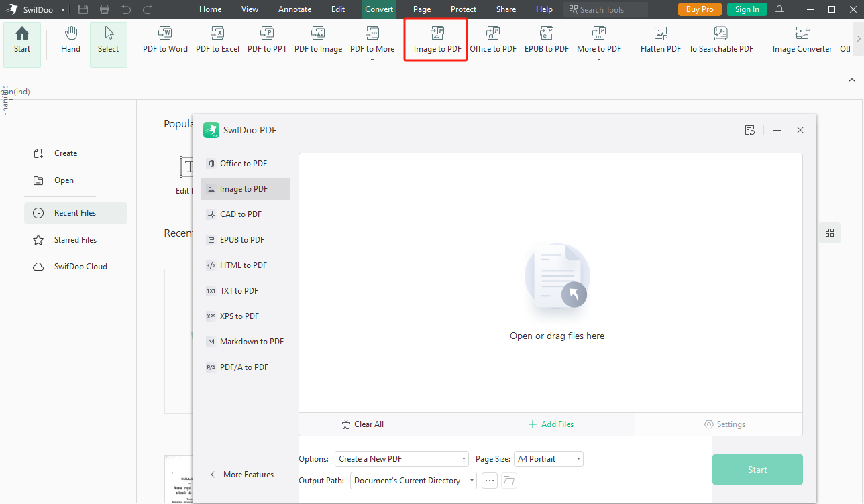The height and width of the screenshot is (504, 864).
Task: Switch to the View tab
Action: [x=250, y=9]
